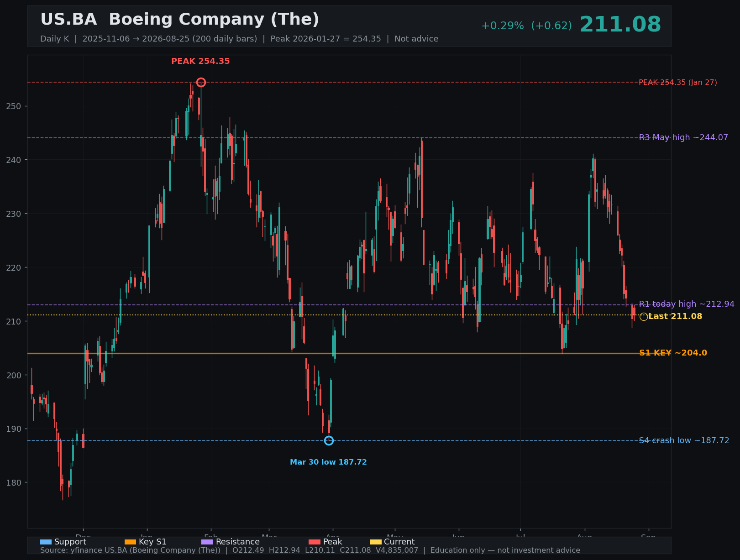Click the 'Mar 30 low 187.72' annotation
This screenshot has height=560, width=740.
pos(328,462)
